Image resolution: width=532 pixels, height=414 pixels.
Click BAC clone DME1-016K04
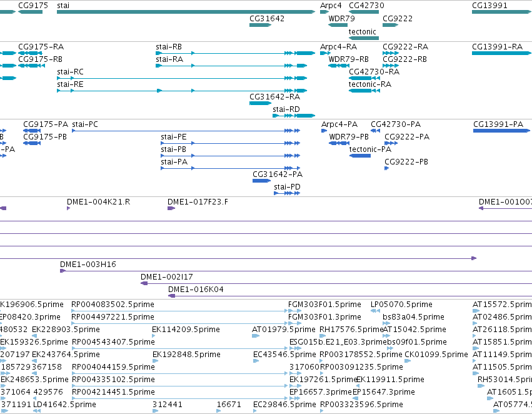(350, 296)
